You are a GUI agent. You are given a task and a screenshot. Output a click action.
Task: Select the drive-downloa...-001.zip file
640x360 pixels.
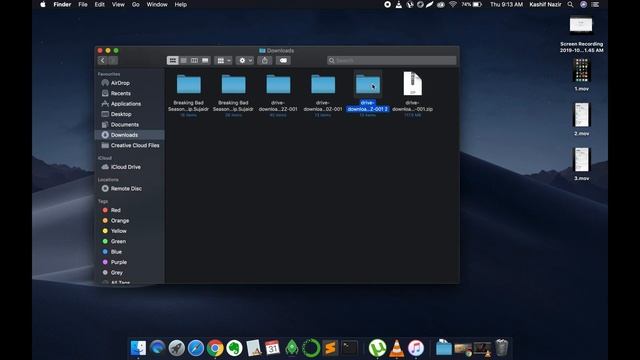click(x=412, y=84)
